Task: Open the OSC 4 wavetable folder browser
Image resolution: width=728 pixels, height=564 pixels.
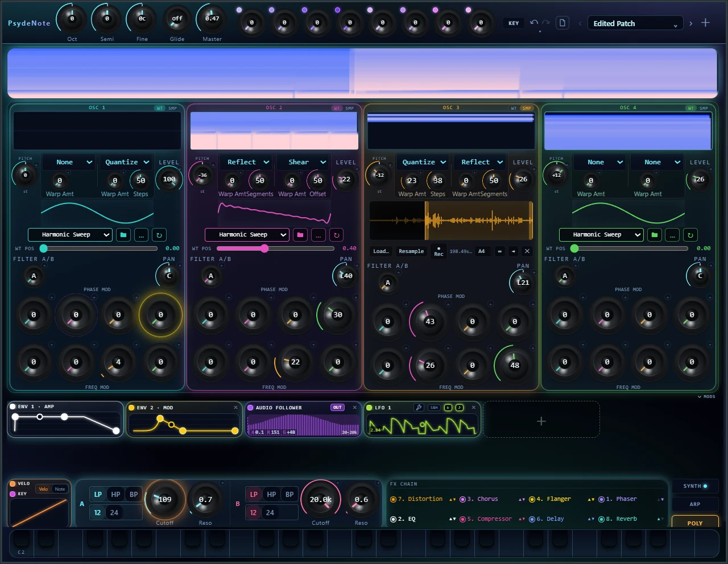Action: [655, 235]
